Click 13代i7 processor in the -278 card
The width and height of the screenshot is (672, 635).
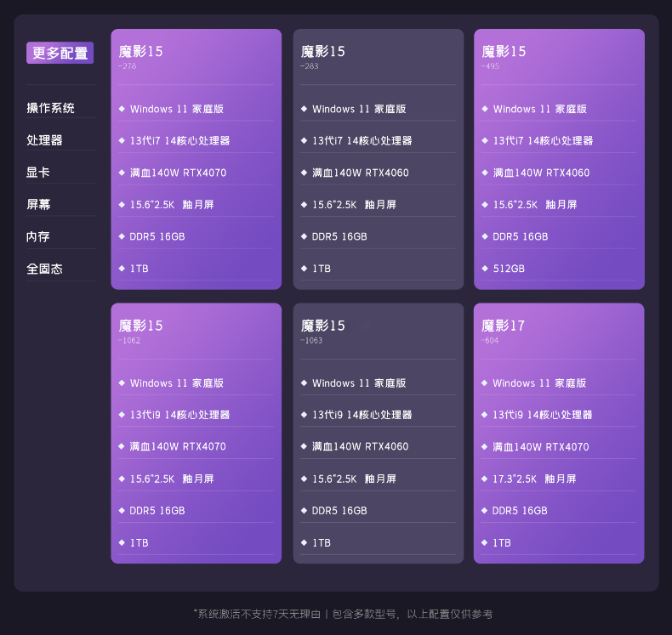[x=180, y=140]
